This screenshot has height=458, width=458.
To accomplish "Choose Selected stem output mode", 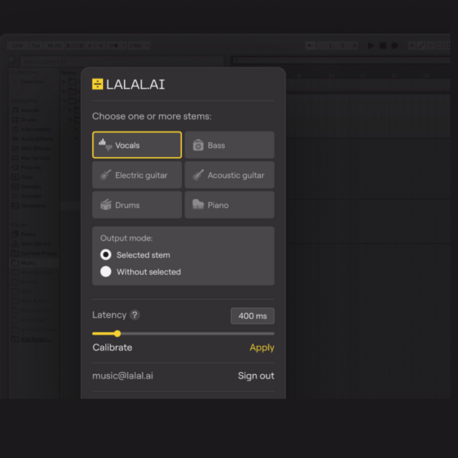I will click(x=106, y=255).
